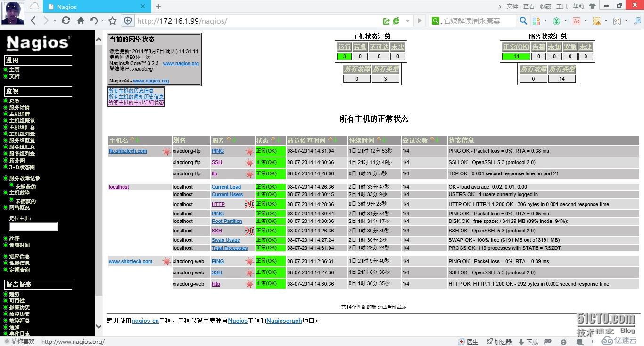
Task: Click the green 14 OK services count
Action: (516, 56)
